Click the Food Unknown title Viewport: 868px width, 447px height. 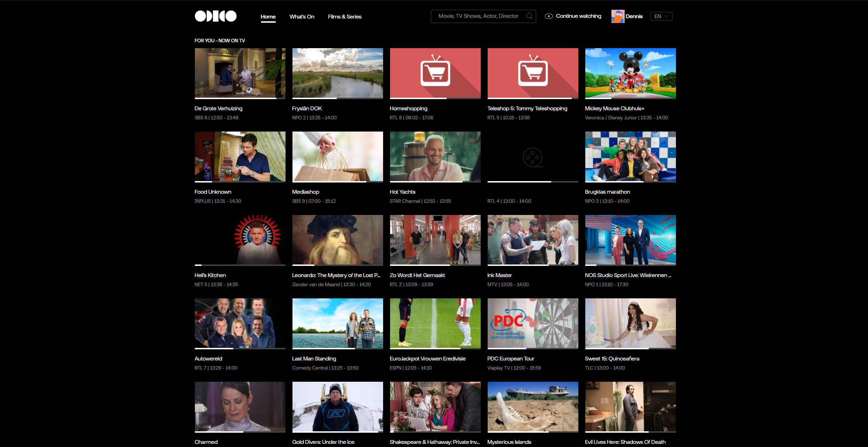click(213, 192)
